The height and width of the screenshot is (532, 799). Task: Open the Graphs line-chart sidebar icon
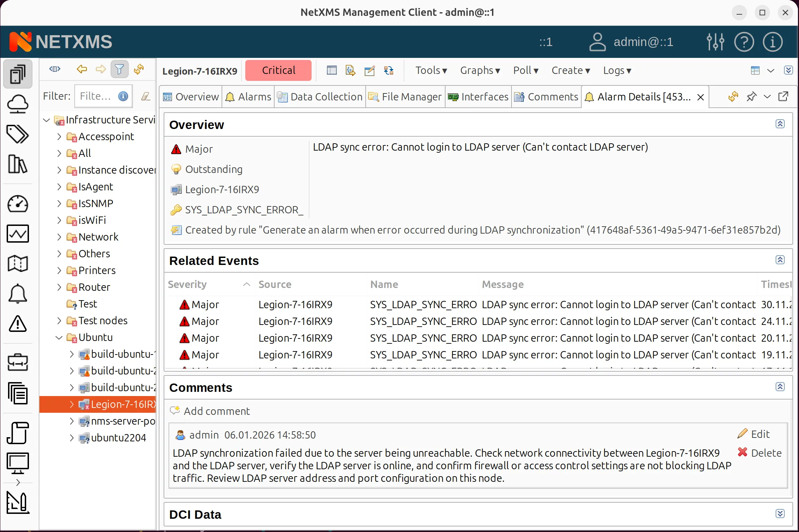(17, 234)
